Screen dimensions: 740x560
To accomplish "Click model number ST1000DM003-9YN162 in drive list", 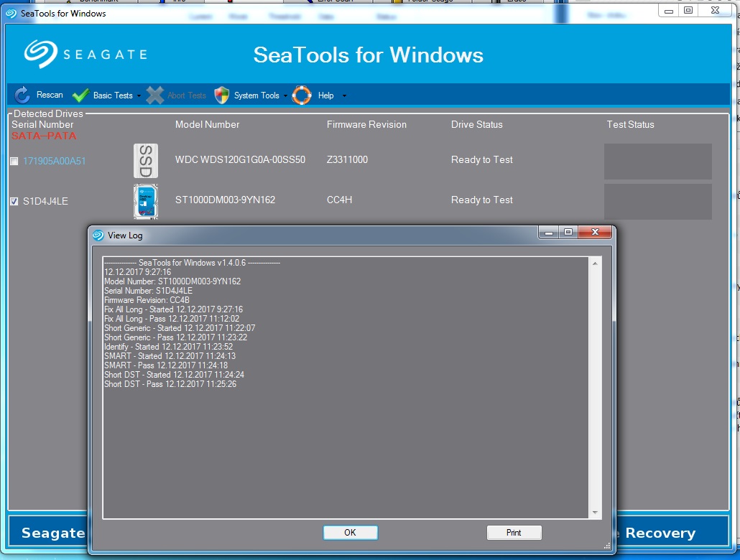I will coord(225,200).
